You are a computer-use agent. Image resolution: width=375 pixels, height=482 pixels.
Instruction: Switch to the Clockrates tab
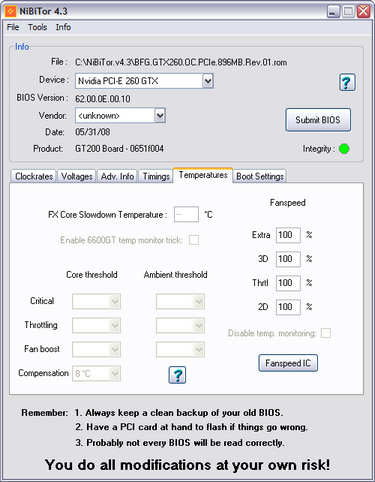tap(34, 176)
